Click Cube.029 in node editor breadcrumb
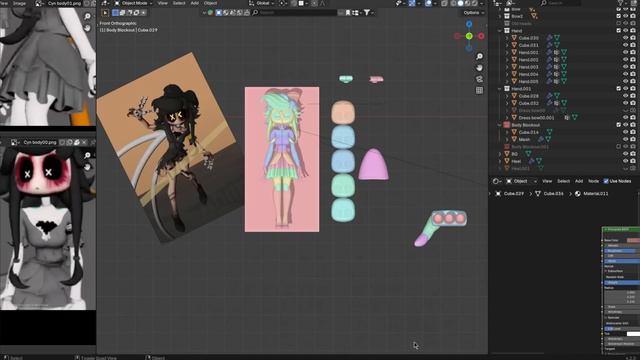 pos(513,193)
